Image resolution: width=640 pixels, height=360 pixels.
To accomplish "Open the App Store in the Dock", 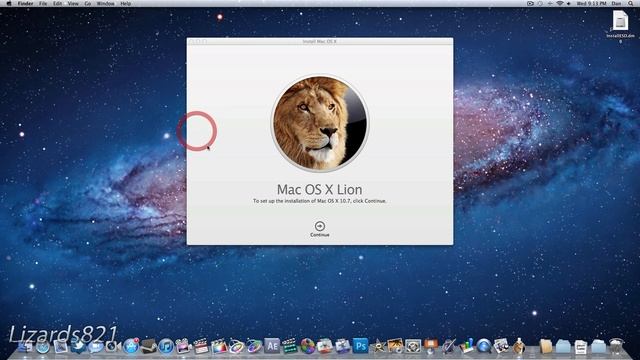I will point(131,346).
